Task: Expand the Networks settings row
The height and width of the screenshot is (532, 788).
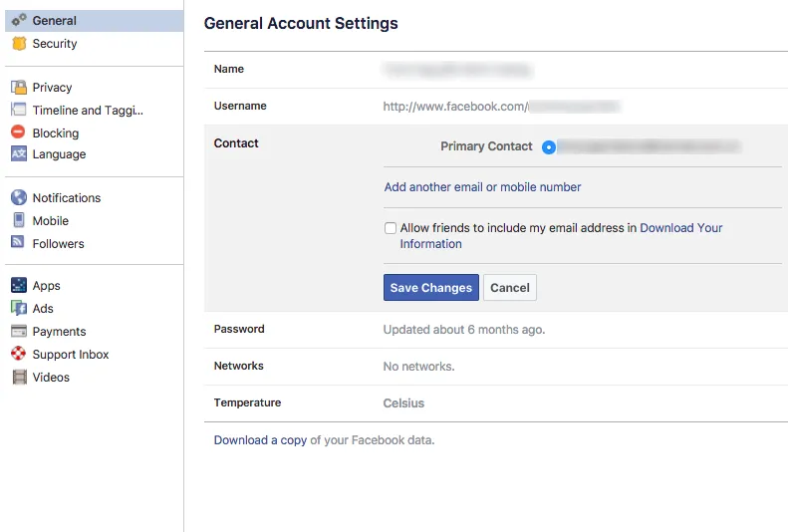Action: [418, 367]
